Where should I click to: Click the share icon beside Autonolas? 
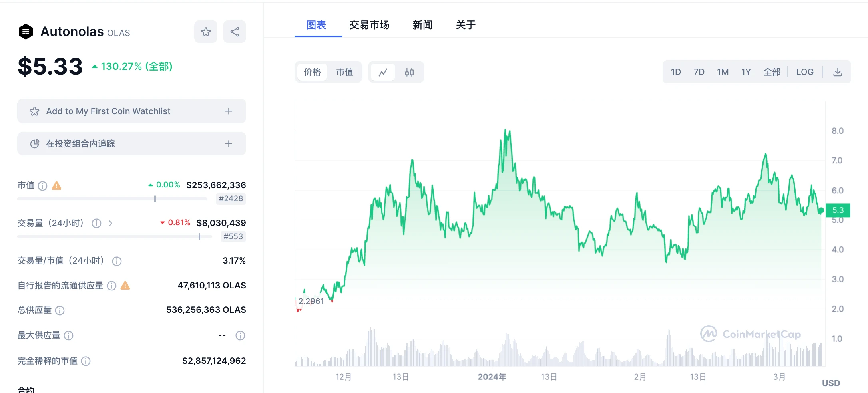pos(235,32)
